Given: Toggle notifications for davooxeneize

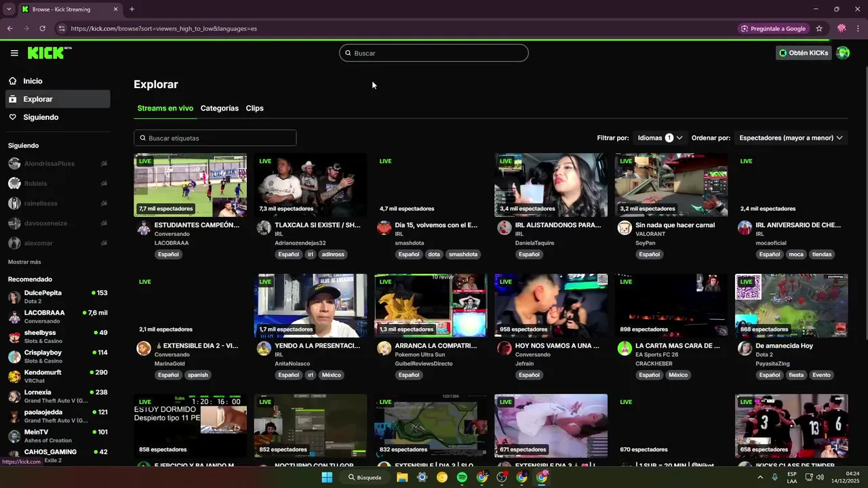Looking at the screenshot, I should (x=104, y=223).
